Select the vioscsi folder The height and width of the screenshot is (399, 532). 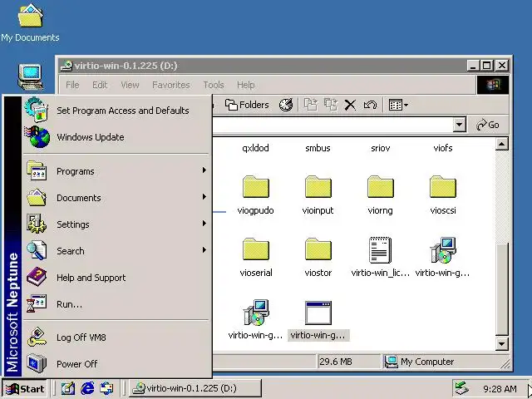tap(443, 195)
